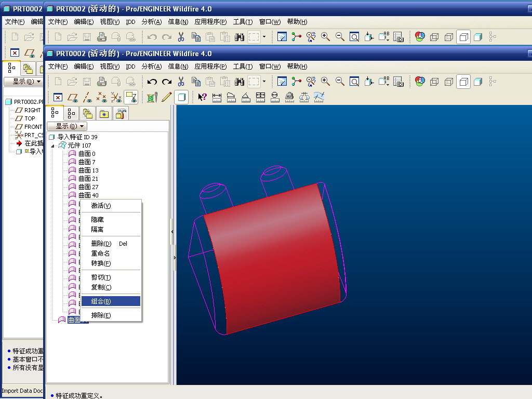
Task: Open 分析(A) menu in front window
Action: 151,66
